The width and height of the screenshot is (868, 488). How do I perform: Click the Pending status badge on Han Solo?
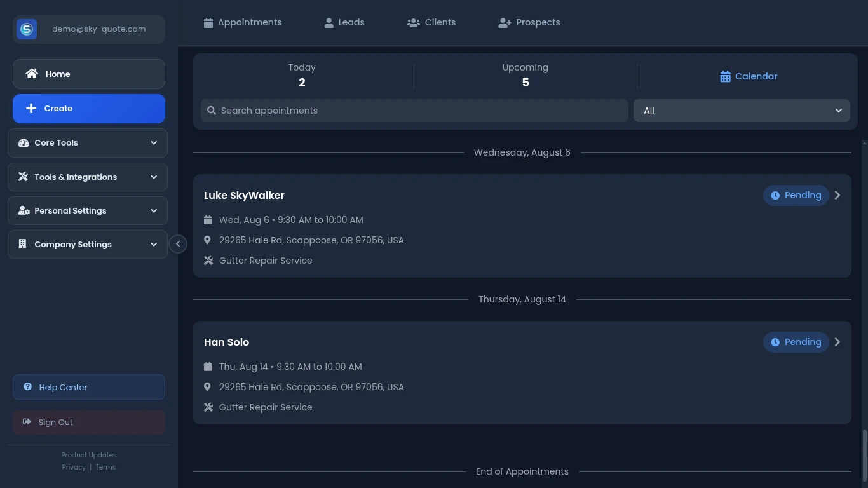click(796, 342)
